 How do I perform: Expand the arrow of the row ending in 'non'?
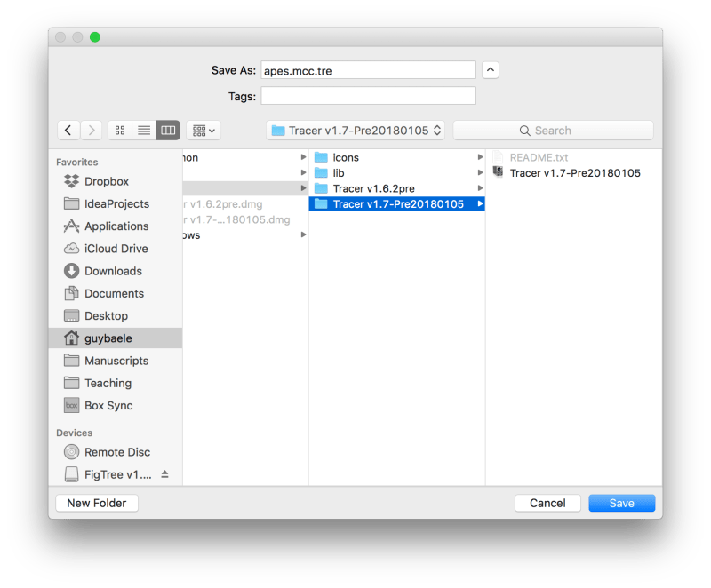(x=303, y=157)
